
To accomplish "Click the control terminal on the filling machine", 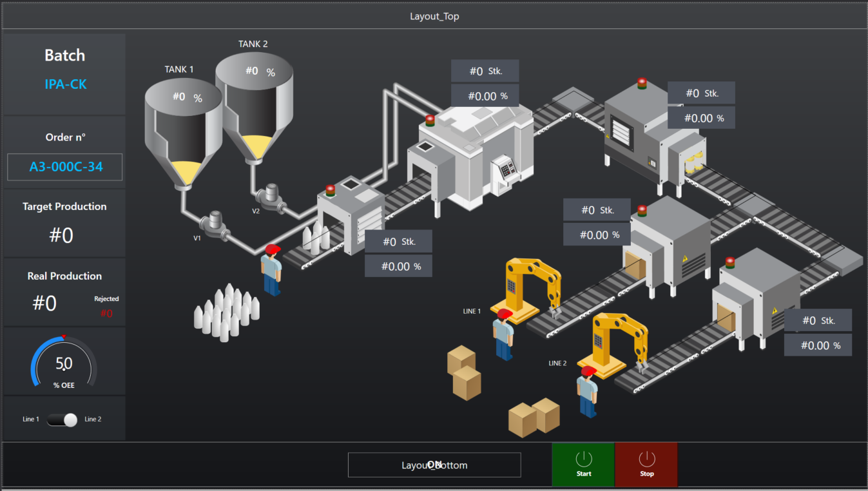I will point(504,174).
